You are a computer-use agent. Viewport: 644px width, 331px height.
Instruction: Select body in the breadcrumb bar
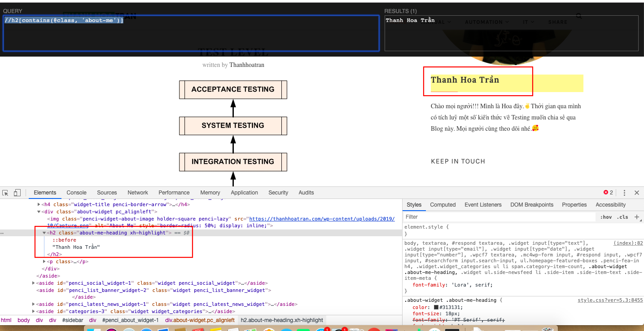point(24,320)
